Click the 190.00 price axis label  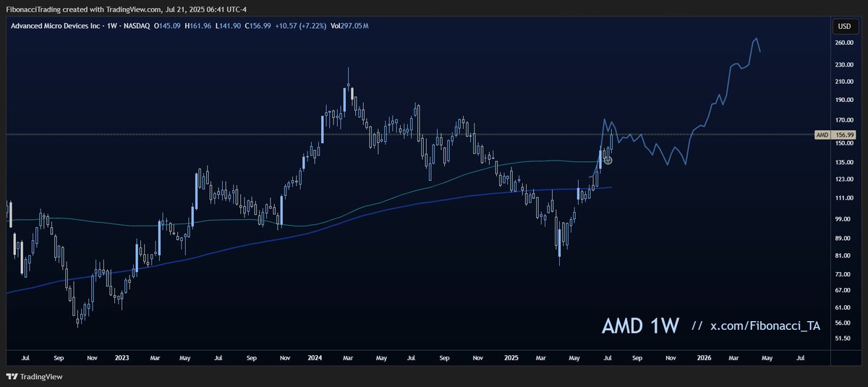pyautogui.click(x=844, y=101)
